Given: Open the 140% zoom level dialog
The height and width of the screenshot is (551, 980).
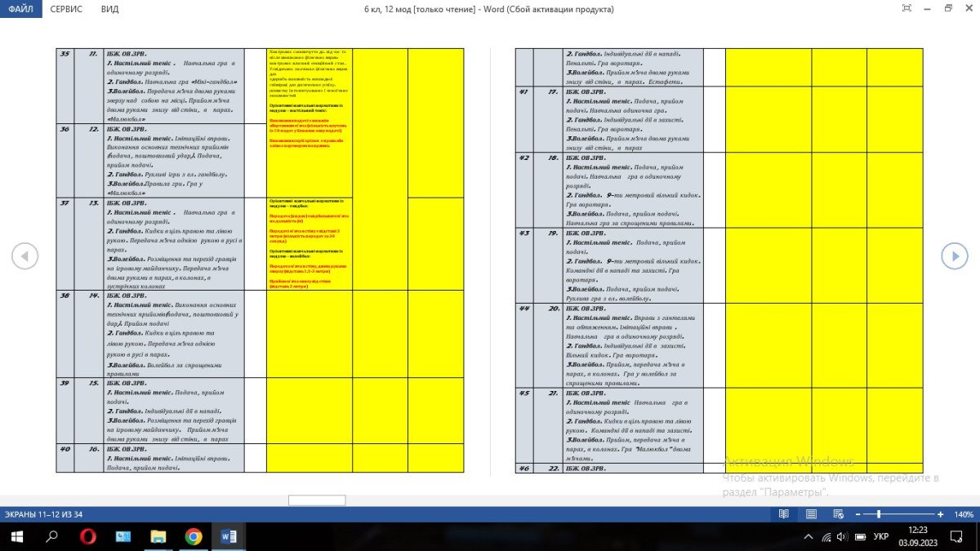Looking at the screenshot, I should point(964,514).
